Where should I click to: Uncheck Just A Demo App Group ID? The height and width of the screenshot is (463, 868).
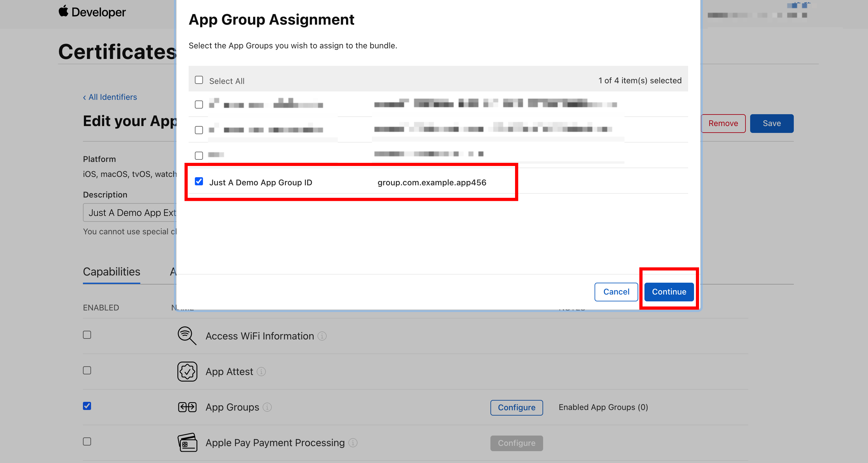[x=199, y=182]
